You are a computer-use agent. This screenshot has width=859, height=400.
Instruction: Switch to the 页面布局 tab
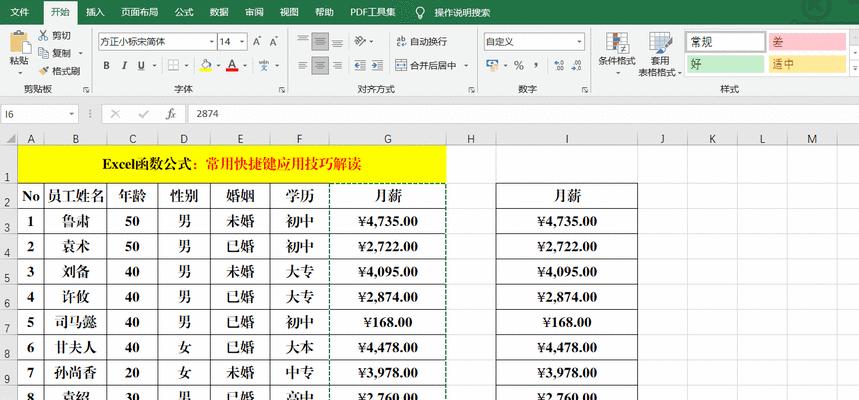click(x=140, y=12)
